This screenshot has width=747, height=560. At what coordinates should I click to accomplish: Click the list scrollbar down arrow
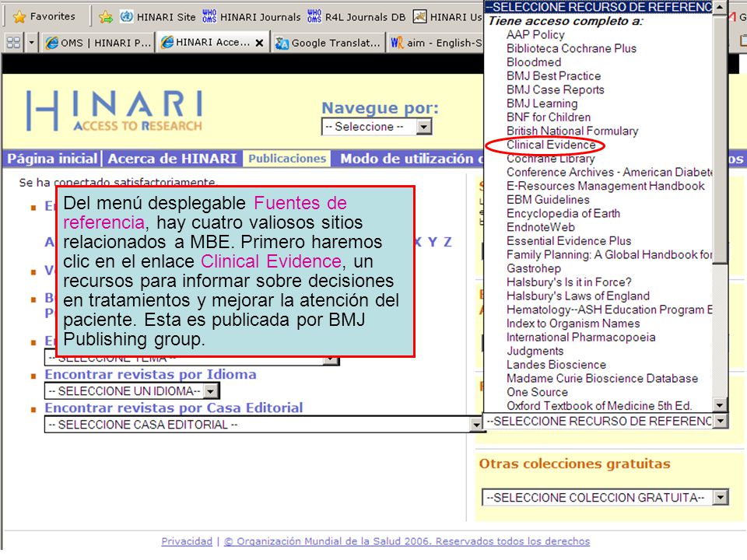(x=720, y=405)
